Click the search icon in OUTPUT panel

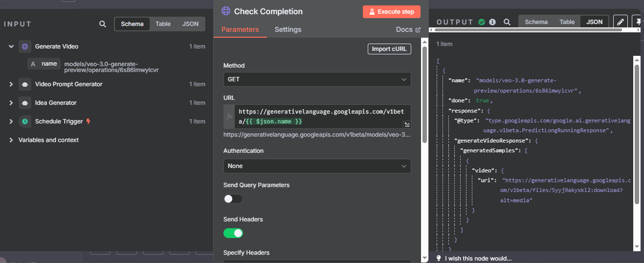pyautogui.click(x=507, y=22)
